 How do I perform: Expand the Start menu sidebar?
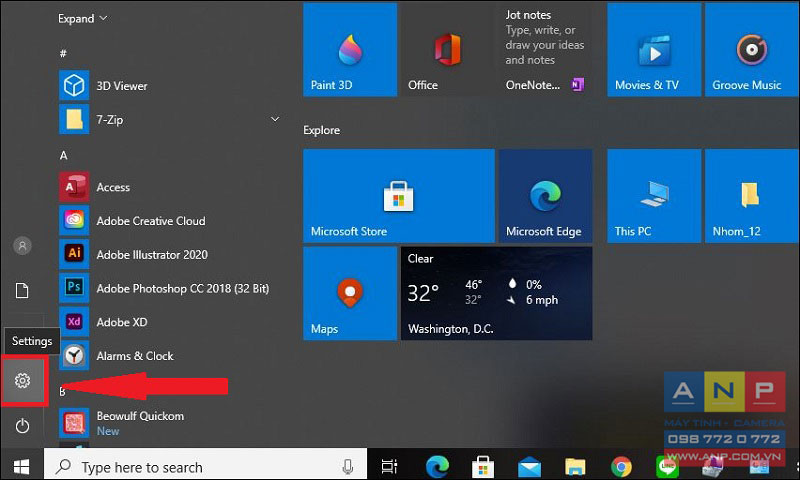83,18
